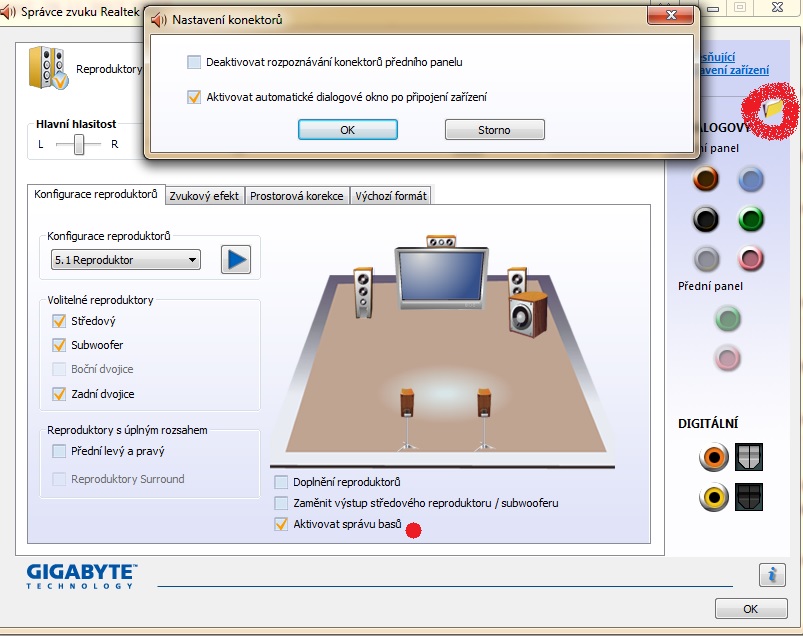Click the Hlavní hlasitost balance slider handle
This screenshot has height=636, width=803.
point(78,144)
